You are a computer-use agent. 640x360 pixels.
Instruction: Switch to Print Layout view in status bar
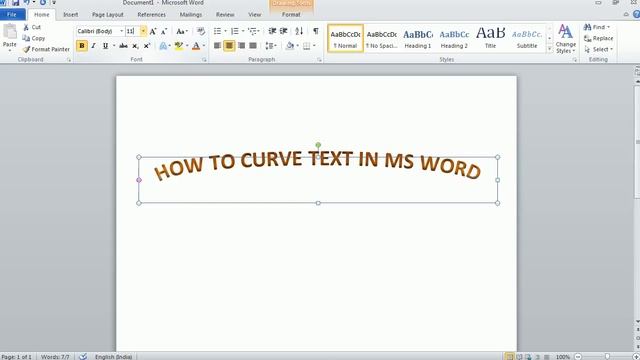tap(509, 357)
